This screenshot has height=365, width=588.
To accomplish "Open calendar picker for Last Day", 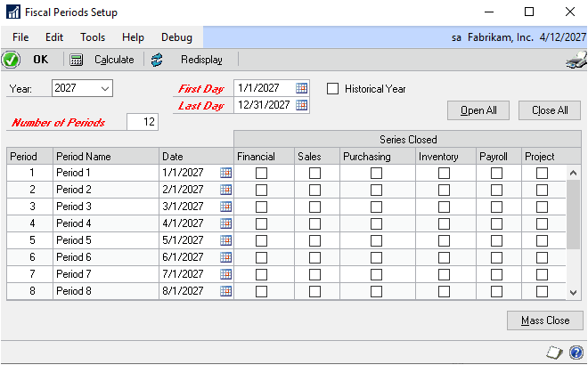I will (x=301, y=105).
